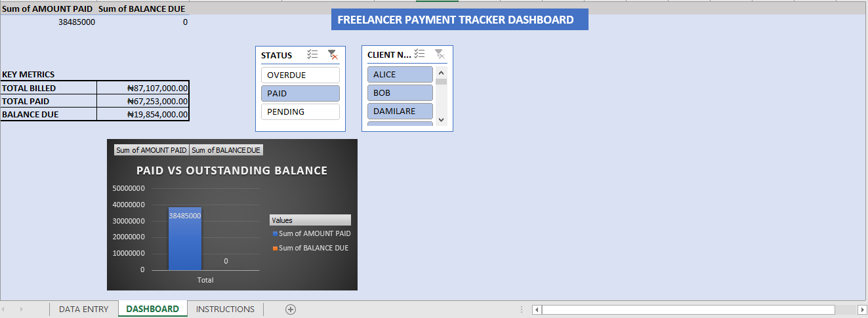Click horizontal scrollbar left arrow

(x=537, y=309)
